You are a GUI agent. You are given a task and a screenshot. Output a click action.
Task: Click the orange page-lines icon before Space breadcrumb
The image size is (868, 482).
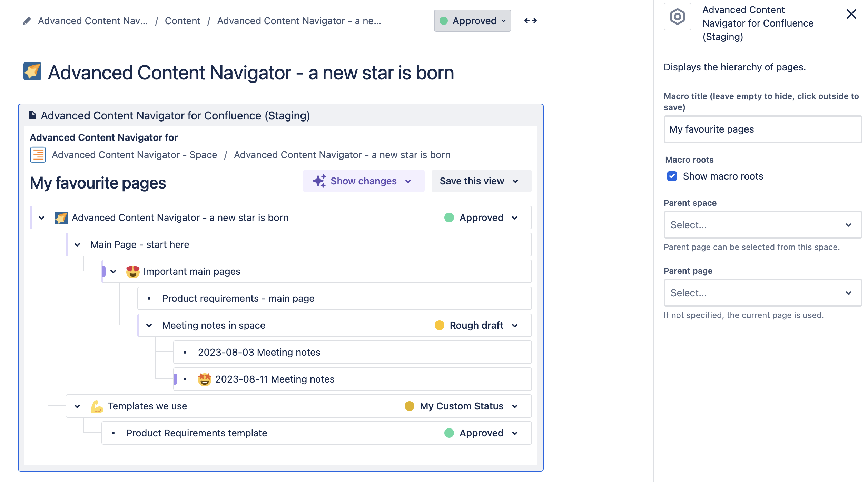coord(38,155)
